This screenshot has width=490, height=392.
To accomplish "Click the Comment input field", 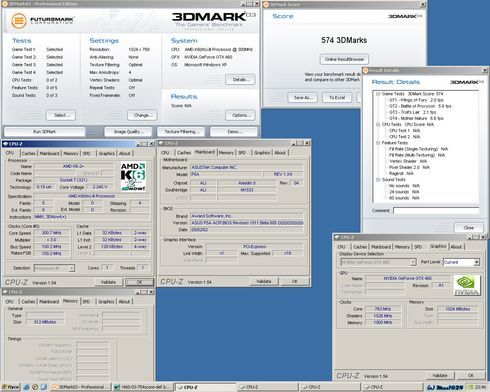I will point(436,211).
